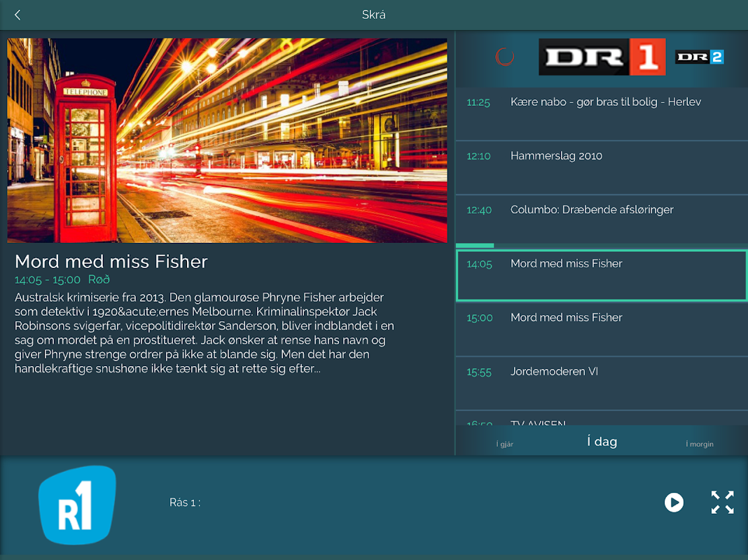Switch to the DR2 channel logo

click(x=700, y=57)
